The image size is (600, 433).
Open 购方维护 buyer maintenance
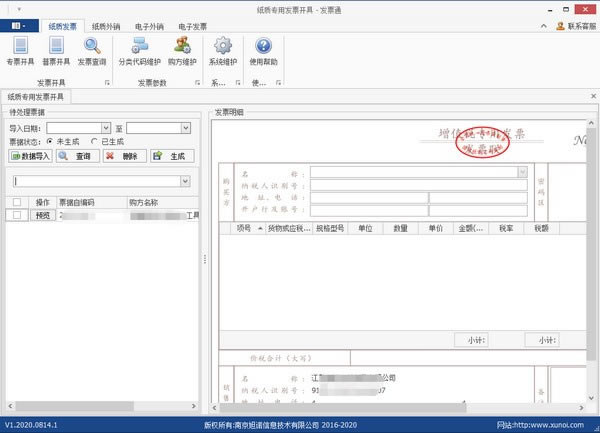click(182, 51)
